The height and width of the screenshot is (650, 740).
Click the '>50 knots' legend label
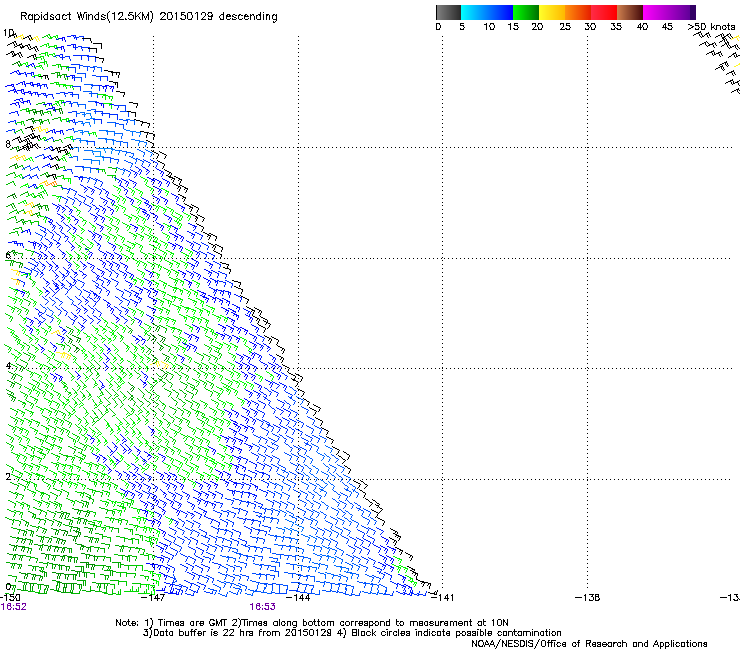(711, 27)
